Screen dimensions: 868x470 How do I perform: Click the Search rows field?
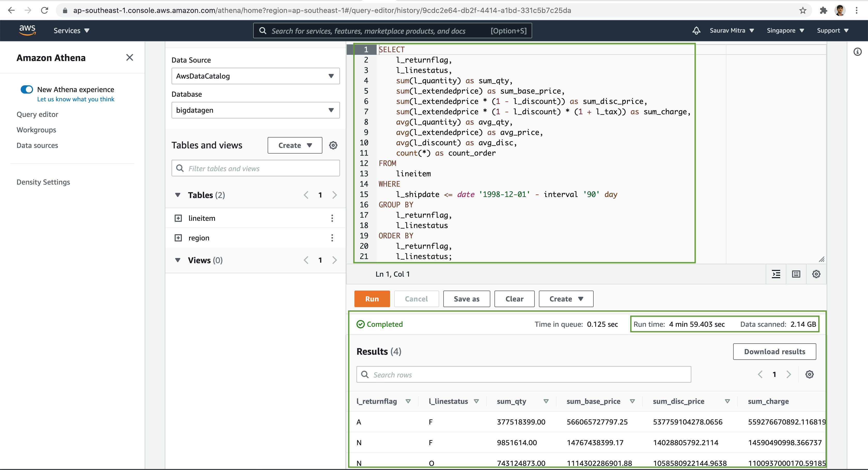coord(524,375)
